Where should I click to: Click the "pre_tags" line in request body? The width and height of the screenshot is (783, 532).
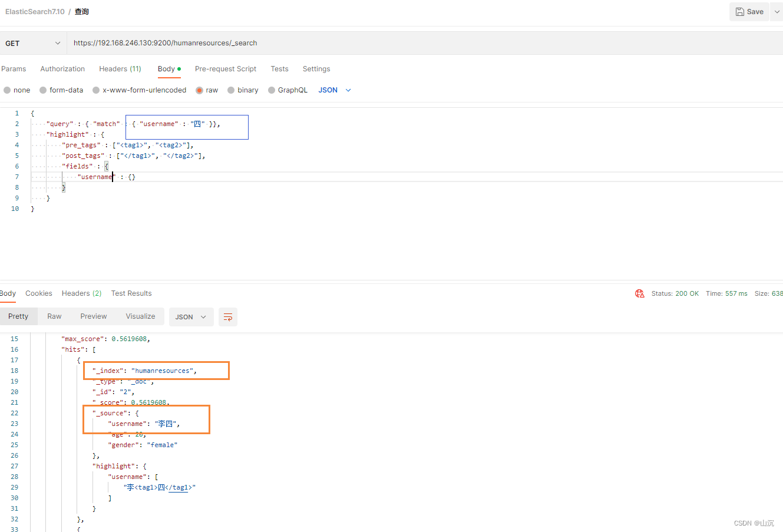coord(128,145)
